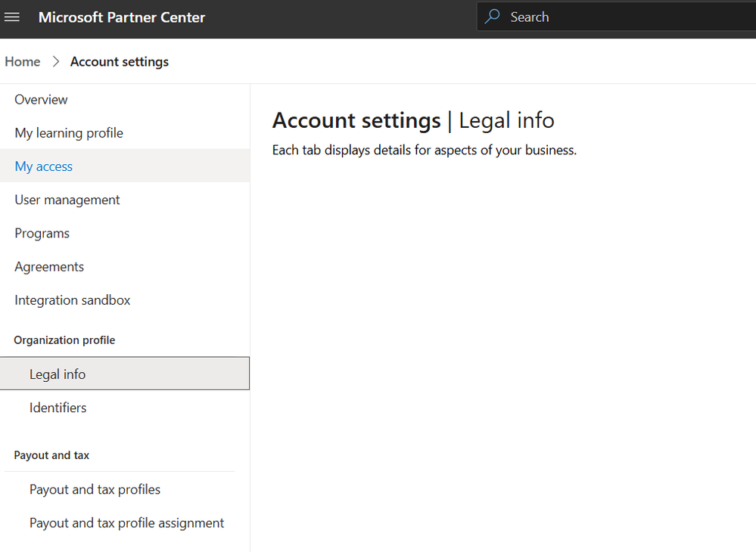Image resolution: width=756 pixels, height=552 pixels.
Task: Open the hamburger navigation menu
Action: pyautogui.click(x=12, y=17)
